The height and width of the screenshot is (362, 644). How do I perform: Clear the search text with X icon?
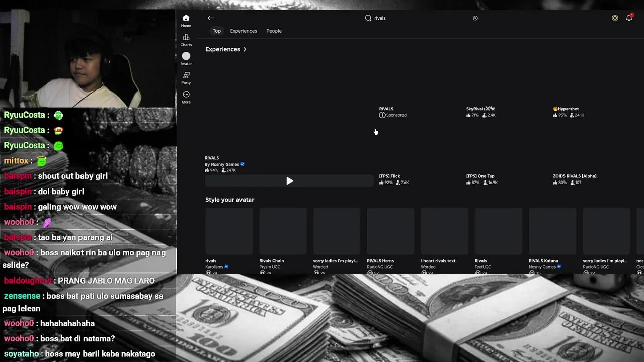[x=475, y=18]
